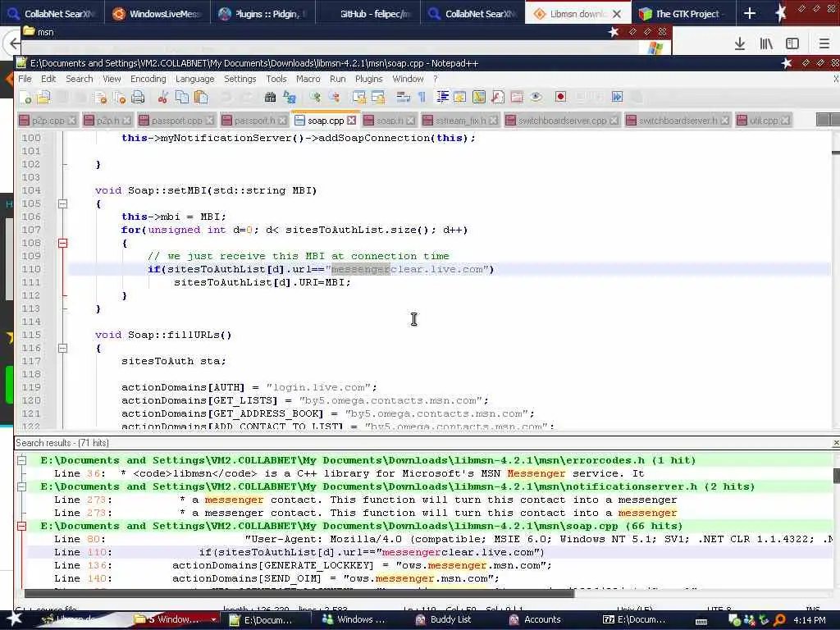Toggle the indent guide icon
The image size is (840, 630).
pos(442,97)
